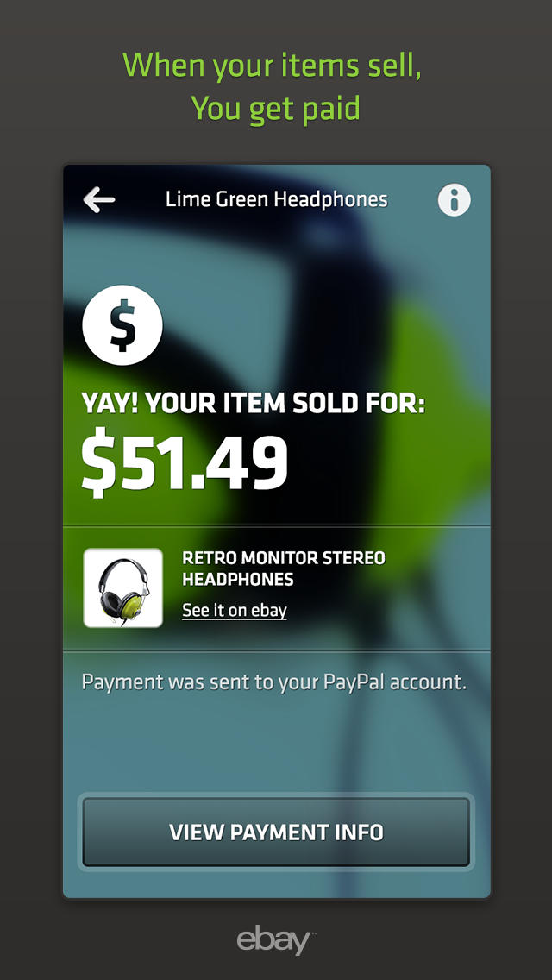552x980 pixels.
Task: Tap the back arrow icon
Action: click(99, 200)
